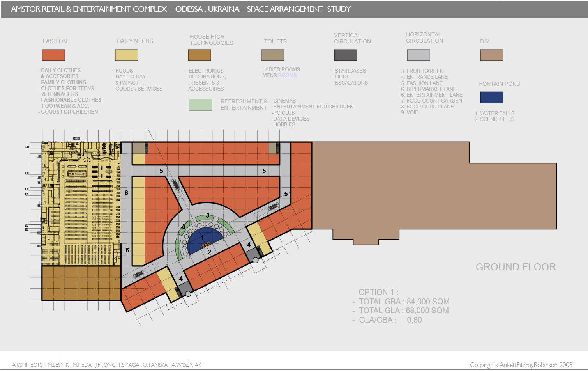Viewport: 588px width, 371px height.
Task: Click the Toilets legend swatch
Action: pyautogui.click(x=273, y=55)
